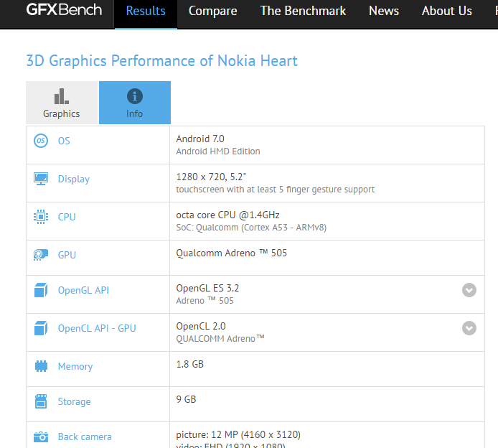Click the Memory chip icon

tap(41, 366)
